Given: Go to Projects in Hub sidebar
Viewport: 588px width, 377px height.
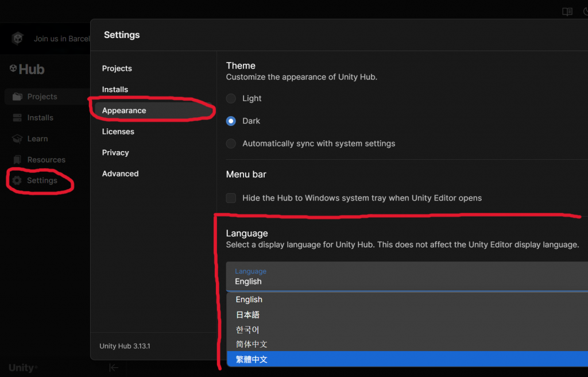Looking at the screenshot, I should click(x=47, y=97).
